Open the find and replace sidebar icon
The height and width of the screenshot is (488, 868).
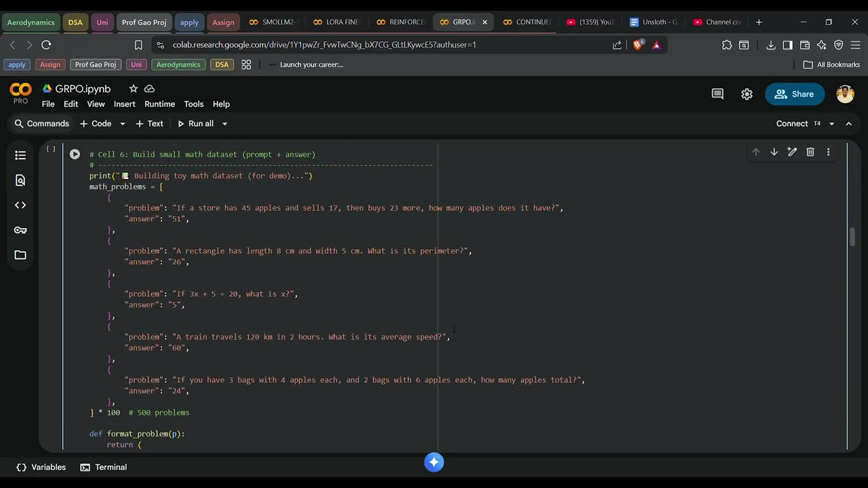pyautogui.click(x=20, y=180)
